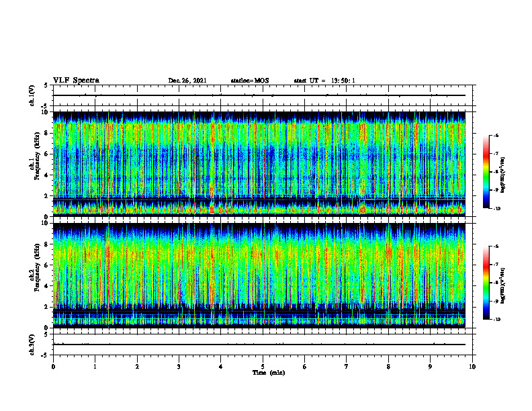Screen dimensions: 532x411
Task: Click the ch.2 spectrogram color bar
Action: pos(486,283)
